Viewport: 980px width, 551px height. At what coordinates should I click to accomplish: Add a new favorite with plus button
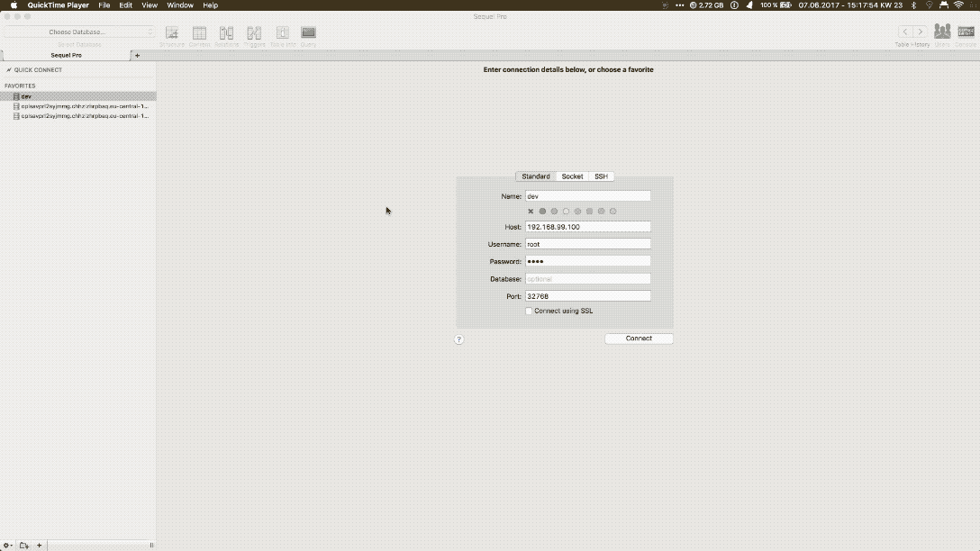39,546
